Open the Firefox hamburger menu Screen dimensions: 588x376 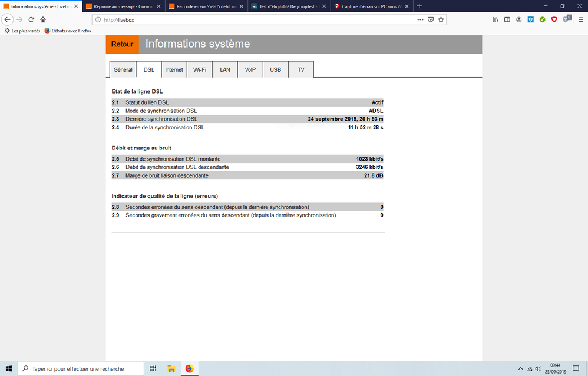(x=581, y=19)
